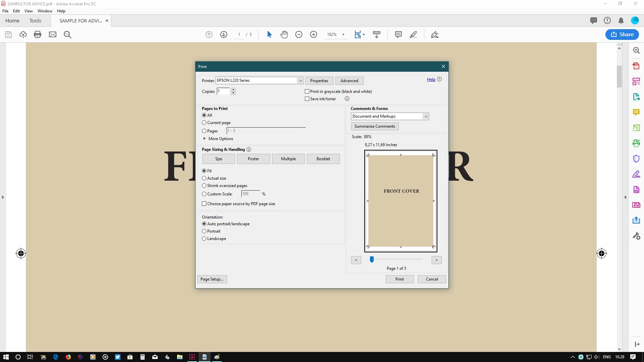Enable Print in grayscale checkbox
Viewport: 644px width, 362px height.
[307, 92]
